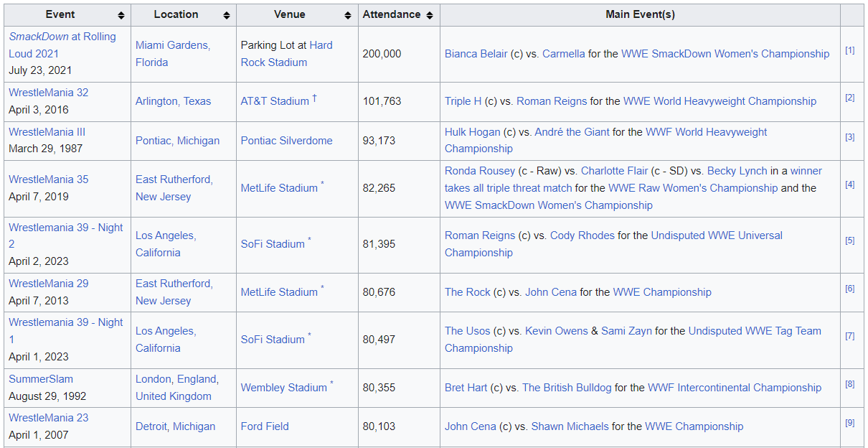This screenshot has height=448, width=868.
Task: Sort table by Venue column arrows
Action: (348, 15)
